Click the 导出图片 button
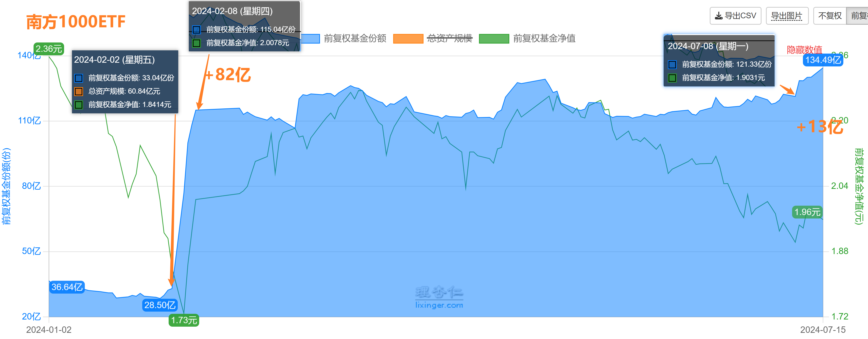Screen dimensions: 868x339 (786, 16)
